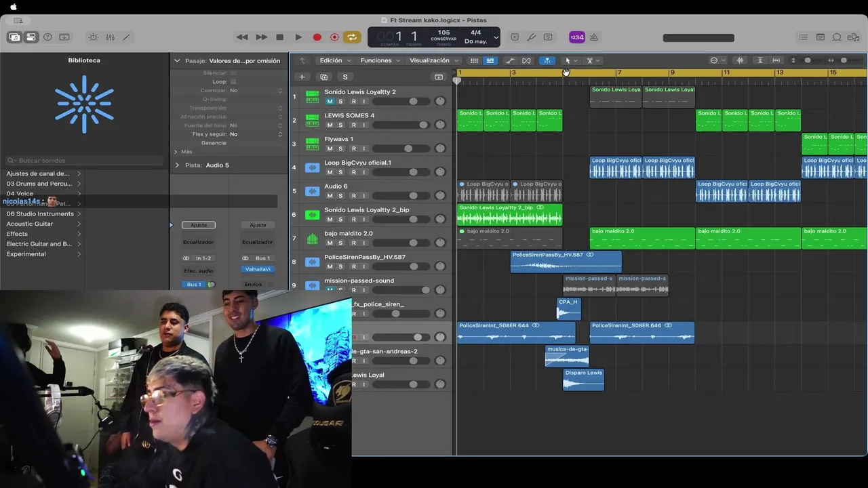Click pan knob of Loop BigCvyu oficial.1 track
Viewport: 868px width, 488px height.
[440, 172]
